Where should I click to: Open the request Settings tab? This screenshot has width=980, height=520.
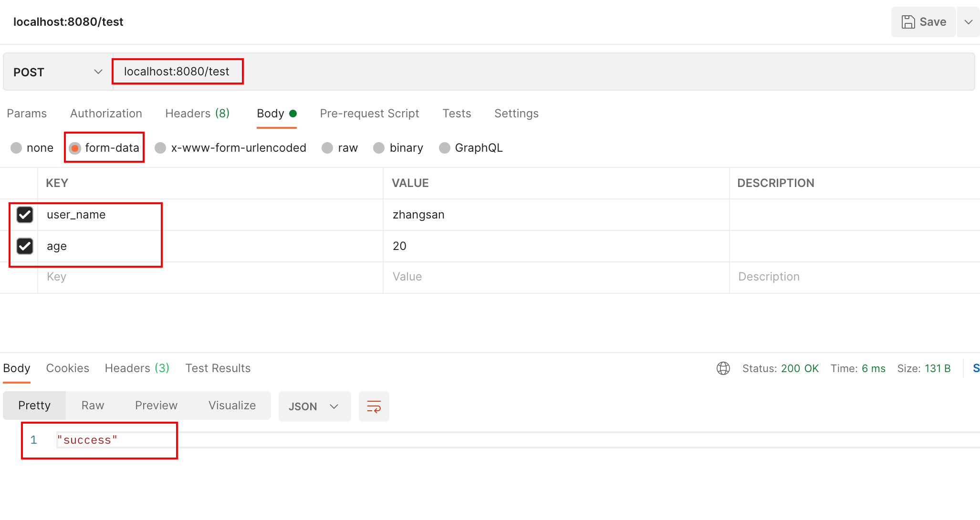[516, 114]
